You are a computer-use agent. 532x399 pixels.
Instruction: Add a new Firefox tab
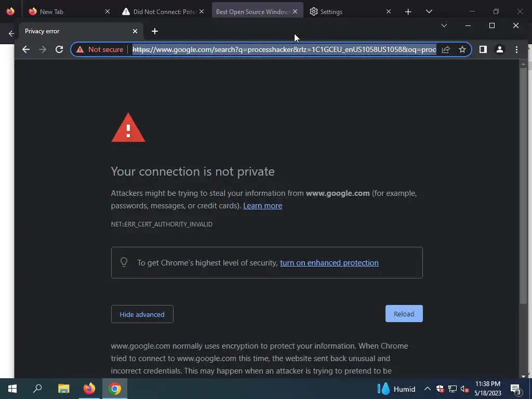pyautogui.click(x=408, y=12)
